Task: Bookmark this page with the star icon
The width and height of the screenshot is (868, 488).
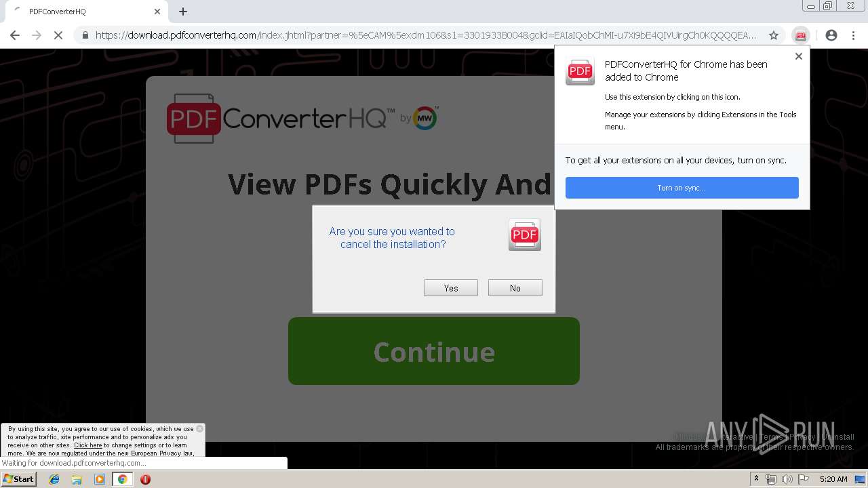Action: (773, 35)
